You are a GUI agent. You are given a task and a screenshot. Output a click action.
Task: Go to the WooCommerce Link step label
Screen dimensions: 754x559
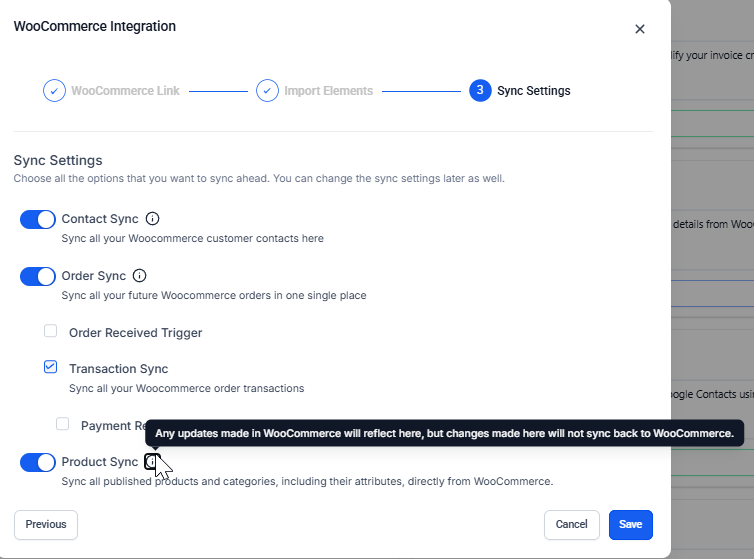(x=125, y=91)
